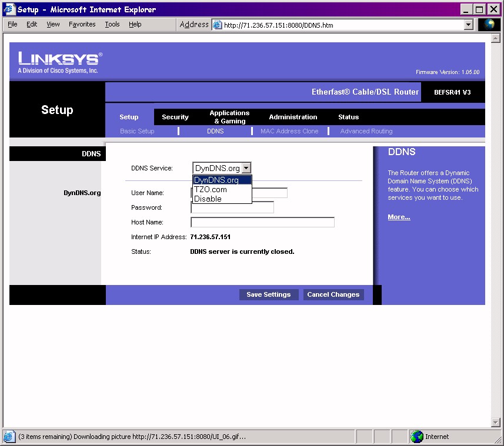Open the Tools menu
The height and width of the screenshot is (446, 504).
[x=112, y=24]
